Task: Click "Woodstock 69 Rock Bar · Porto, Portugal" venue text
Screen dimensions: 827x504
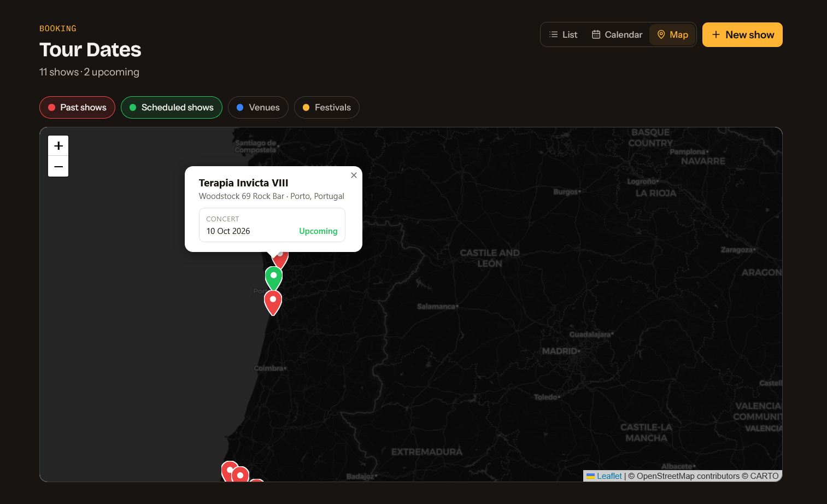Action: coord(272,196)
